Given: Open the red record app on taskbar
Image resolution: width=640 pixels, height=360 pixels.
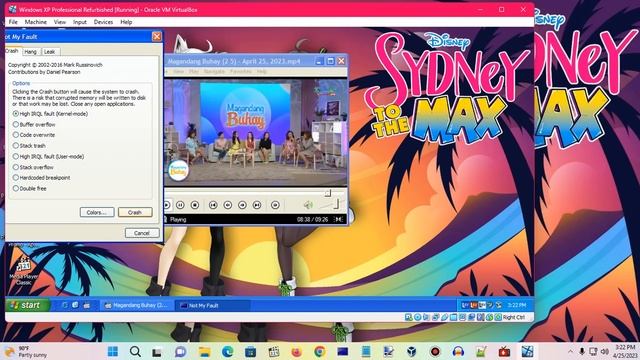Looking at the screenshot, I should 435,351.
